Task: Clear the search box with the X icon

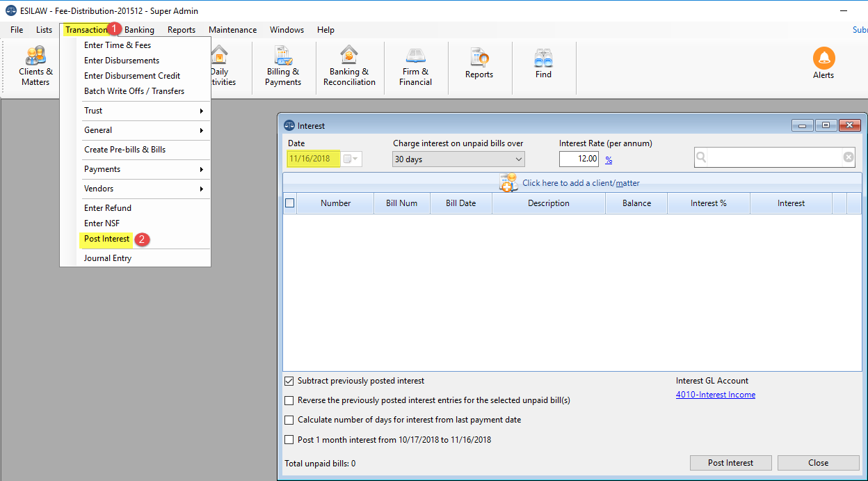Action: click(849, 157)
